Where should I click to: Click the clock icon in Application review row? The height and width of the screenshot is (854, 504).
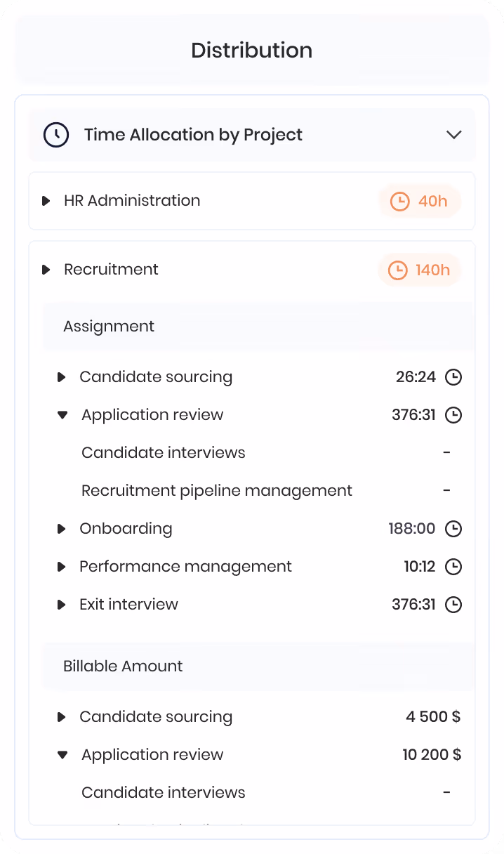coord(454,416)
